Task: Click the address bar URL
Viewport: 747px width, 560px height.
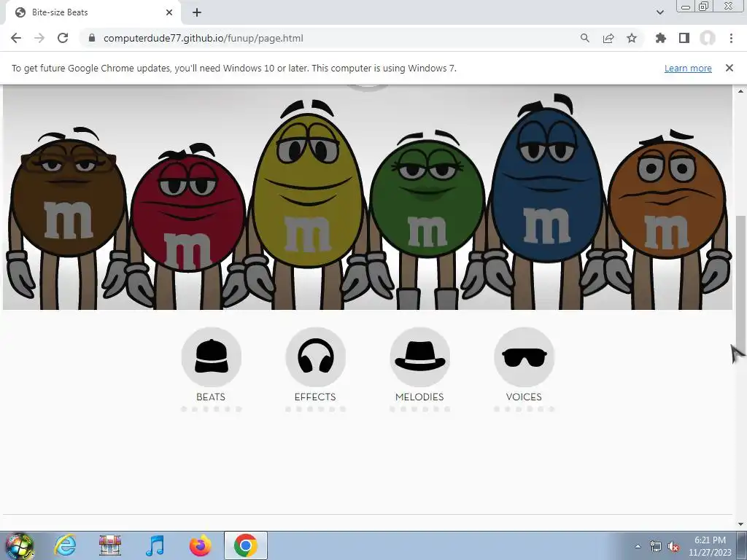Action: (x=204, y=38)
